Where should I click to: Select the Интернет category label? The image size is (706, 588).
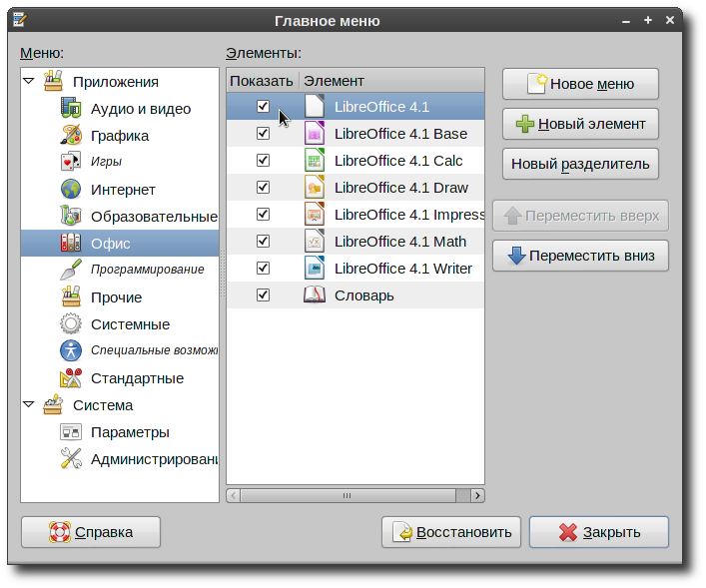coord(123,190)
